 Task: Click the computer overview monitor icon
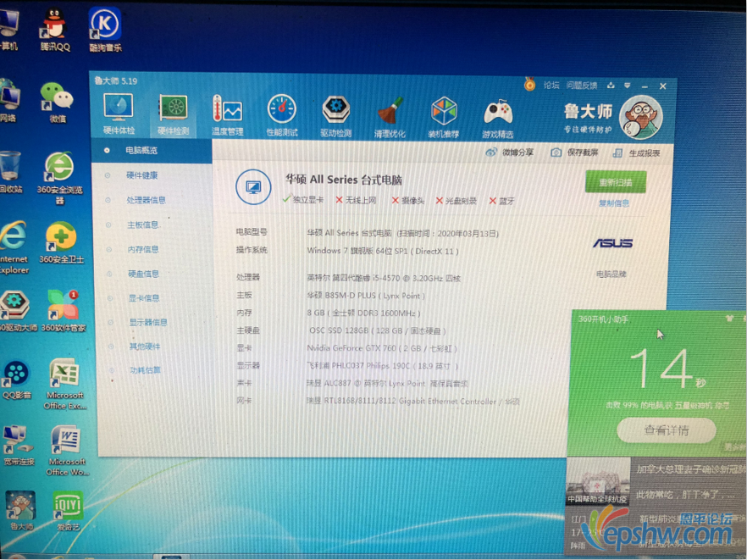pos(253,187)
